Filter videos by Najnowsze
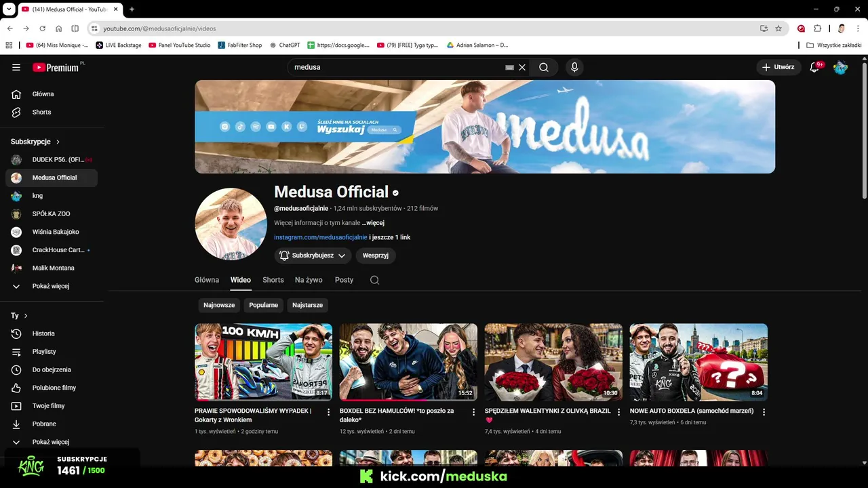This screenshot has height=488, width=868. click(x=219, y=305)
